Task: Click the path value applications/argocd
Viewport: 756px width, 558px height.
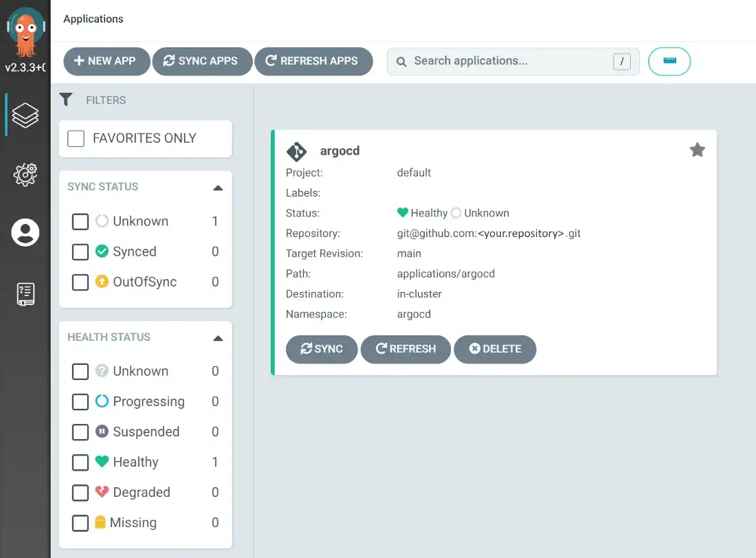Action: pyautogui.click(x=446, y=274)
